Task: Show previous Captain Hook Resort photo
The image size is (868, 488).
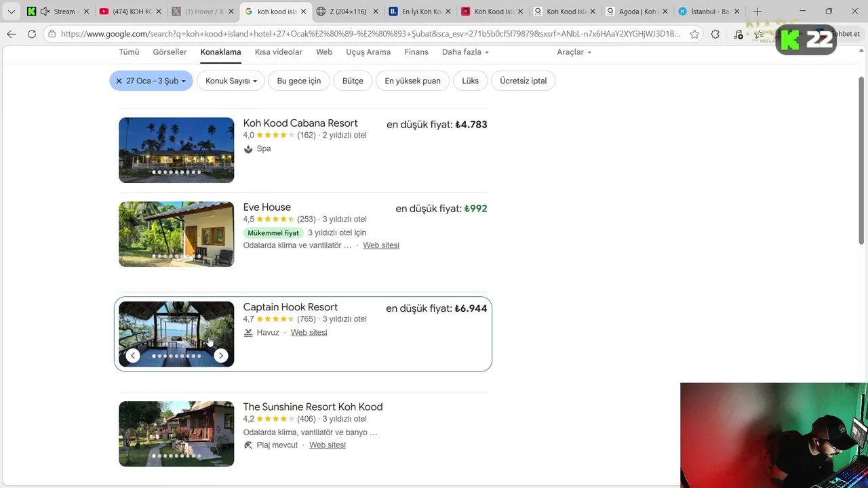Action: pos(133,356)
